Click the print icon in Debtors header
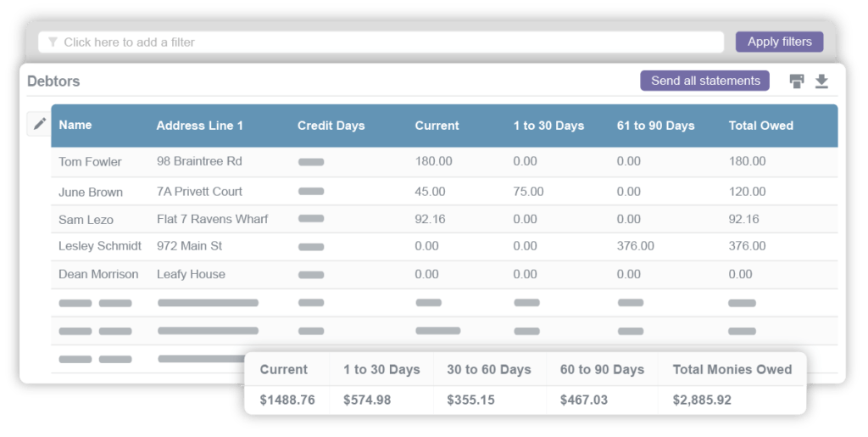The width and height of the screenshot is (868, 437). [x=797, y=81]
